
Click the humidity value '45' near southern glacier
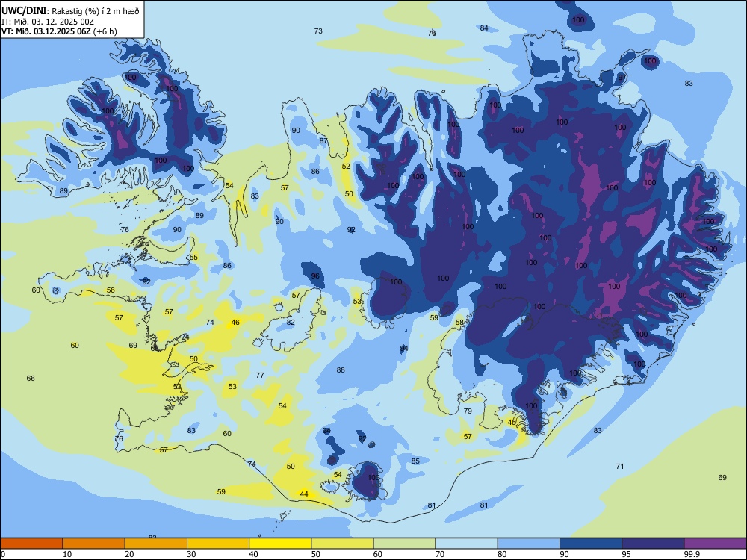(512, 423)
